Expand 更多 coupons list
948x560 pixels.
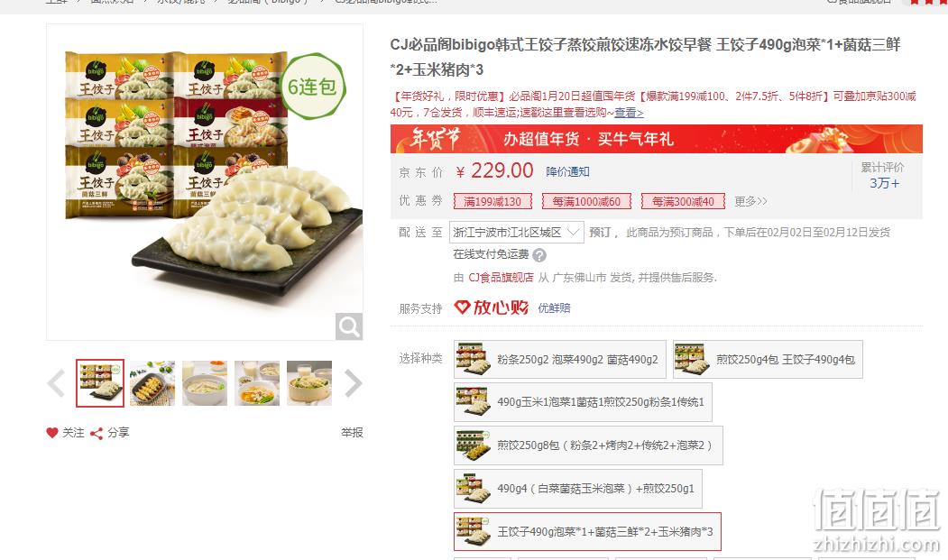(750, 201)
